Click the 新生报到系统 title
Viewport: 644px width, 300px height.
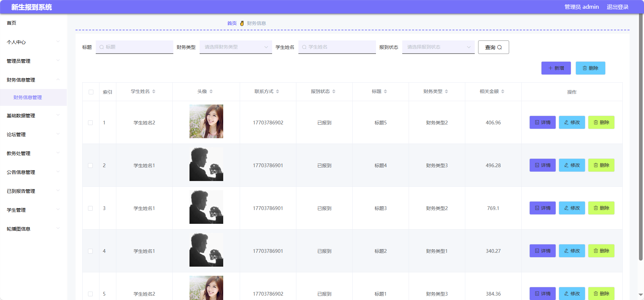pos(32,7)
